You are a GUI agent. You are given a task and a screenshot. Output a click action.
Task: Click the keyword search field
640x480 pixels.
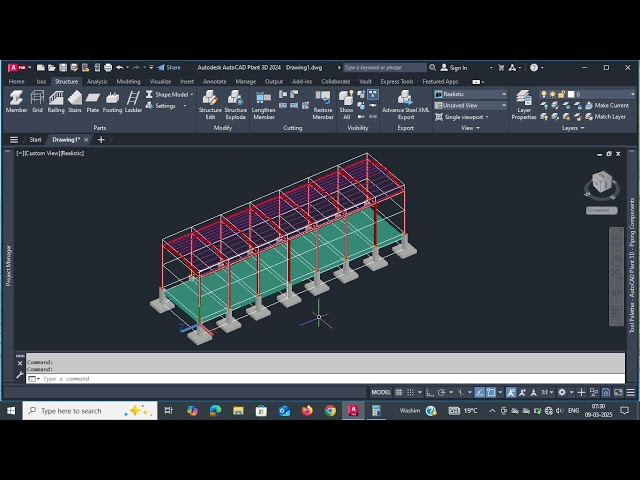[384, 67]
